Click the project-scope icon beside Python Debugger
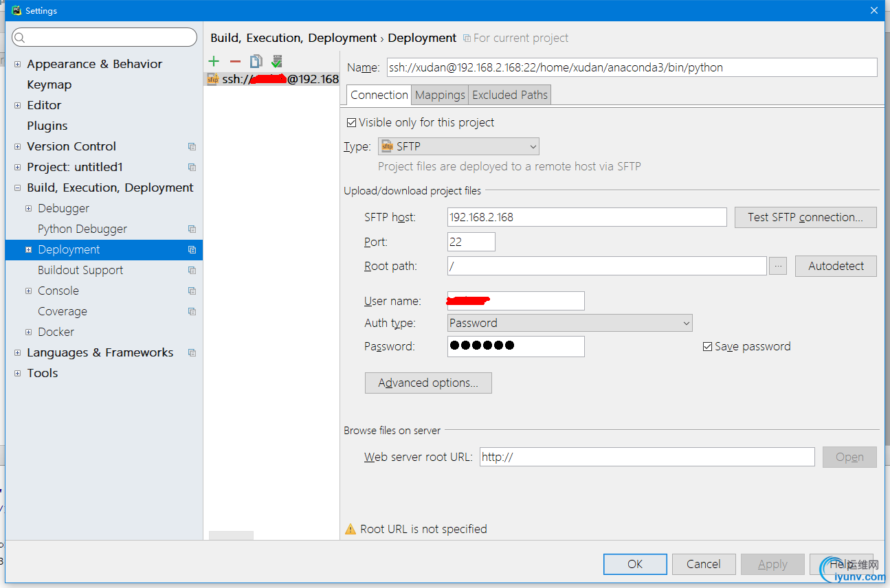Viewport: 890px width, 588px height. [192, 229]
